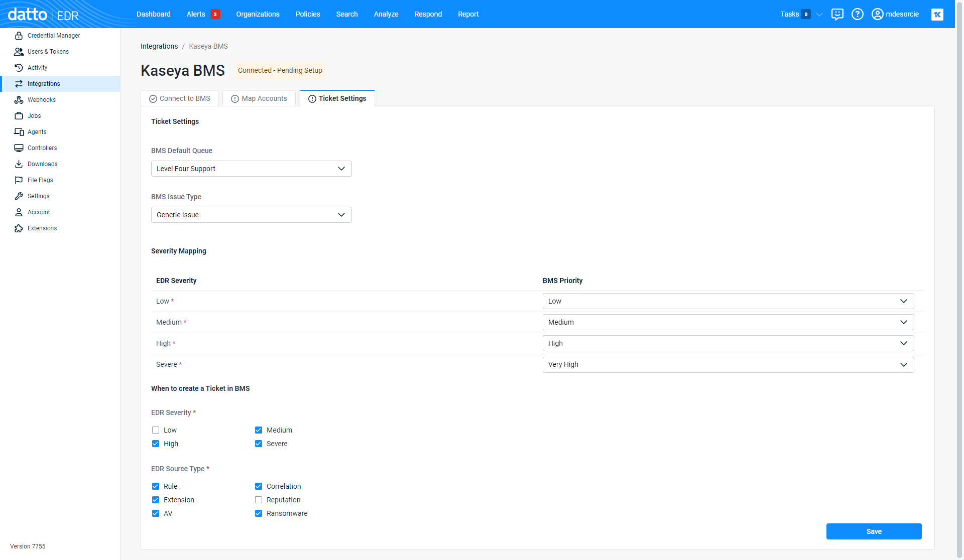The image size is (964, 560).
Task: Uncheck the Medium EDR Severity checkbox
Action: 259,430
